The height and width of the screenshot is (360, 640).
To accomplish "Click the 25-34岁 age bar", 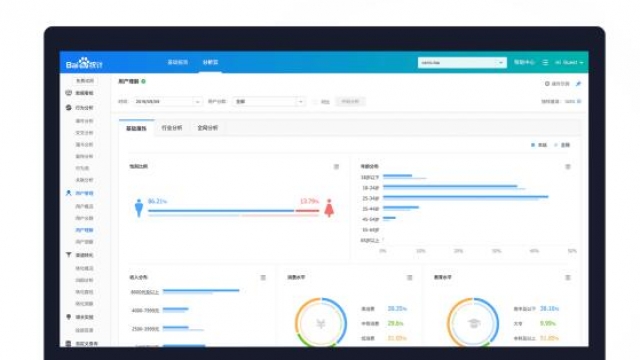I will (465, 198).
